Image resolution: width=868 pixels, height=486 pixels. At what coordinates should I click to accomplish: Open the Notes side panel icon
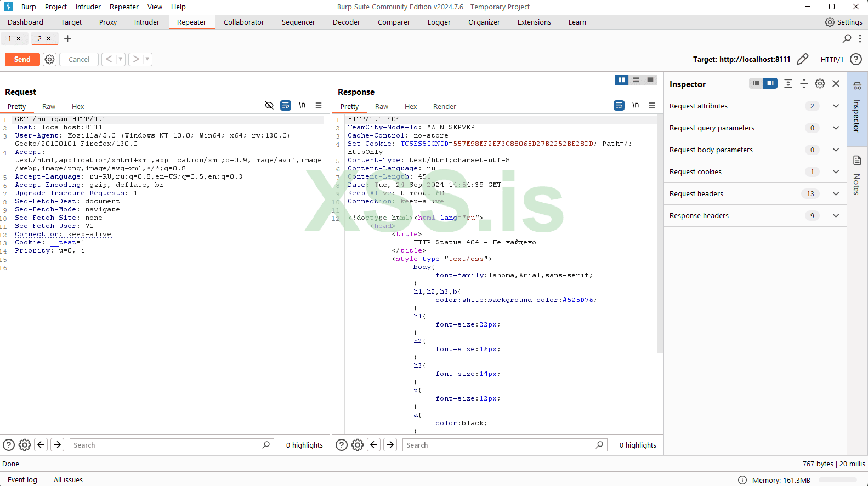pos(857,161)
